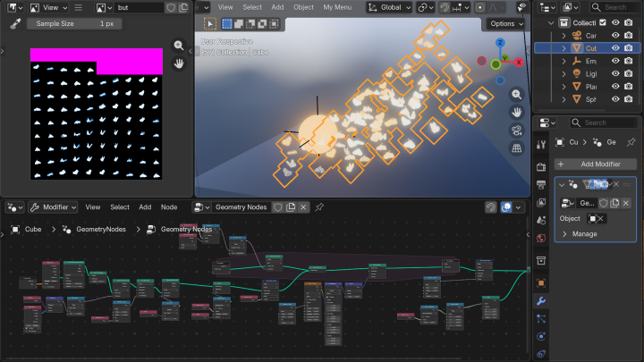Click the zoom icon in the image editor

(x=179, y=46)
